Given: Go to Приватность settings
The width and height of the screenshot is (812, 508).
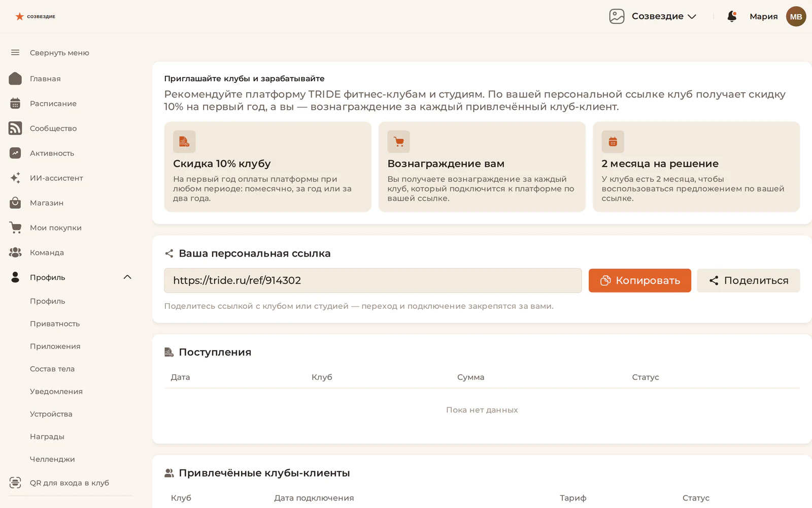Looking at the screenshot, I should click(55, 324).
